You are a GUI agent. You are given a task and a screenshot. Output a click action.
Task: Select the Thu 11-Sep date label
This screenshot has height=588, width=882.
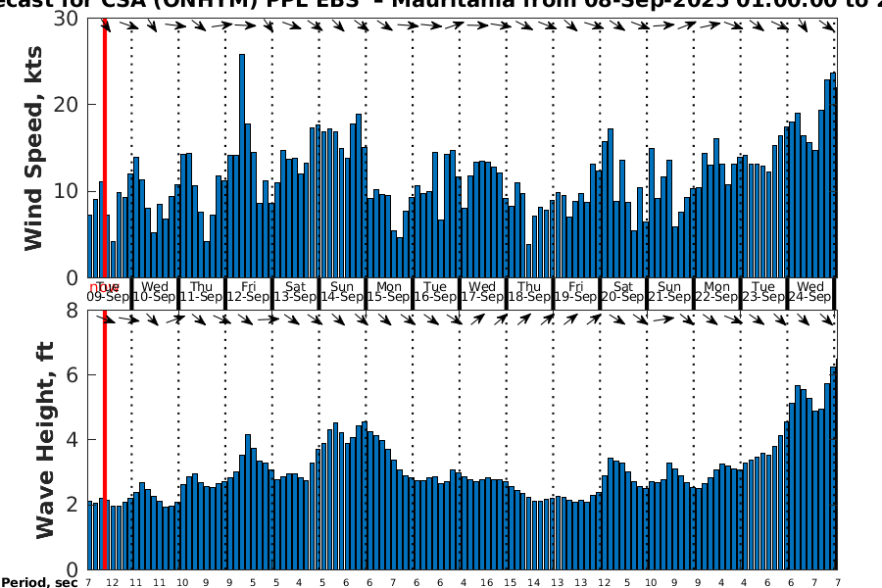[x=201, y=292]
